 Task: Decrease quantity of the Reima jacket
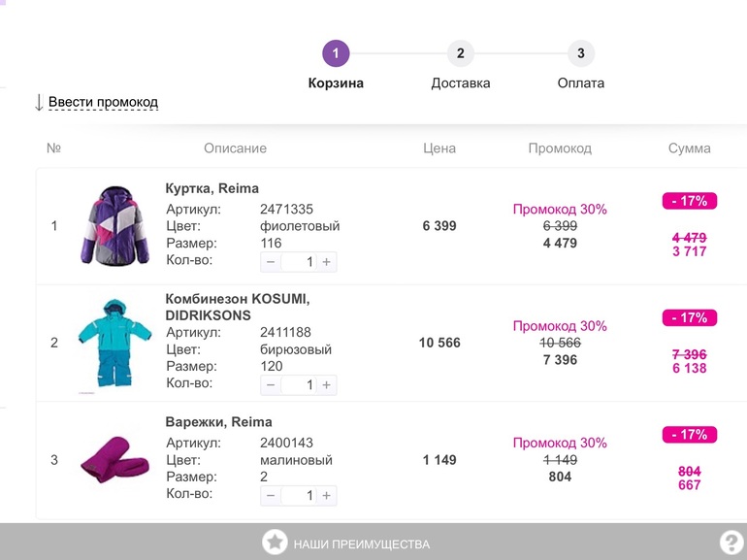tap(271, 262)
